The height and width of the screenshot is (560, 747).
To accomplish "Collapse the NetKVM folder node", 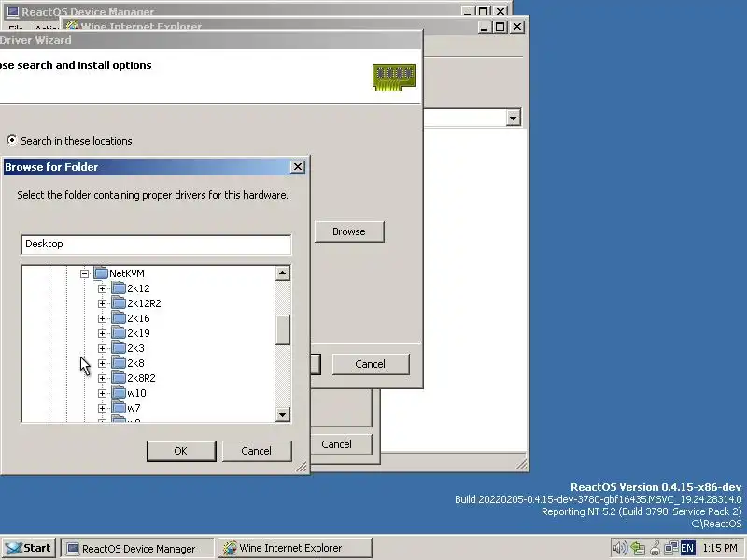I will [x=84, y=273].
